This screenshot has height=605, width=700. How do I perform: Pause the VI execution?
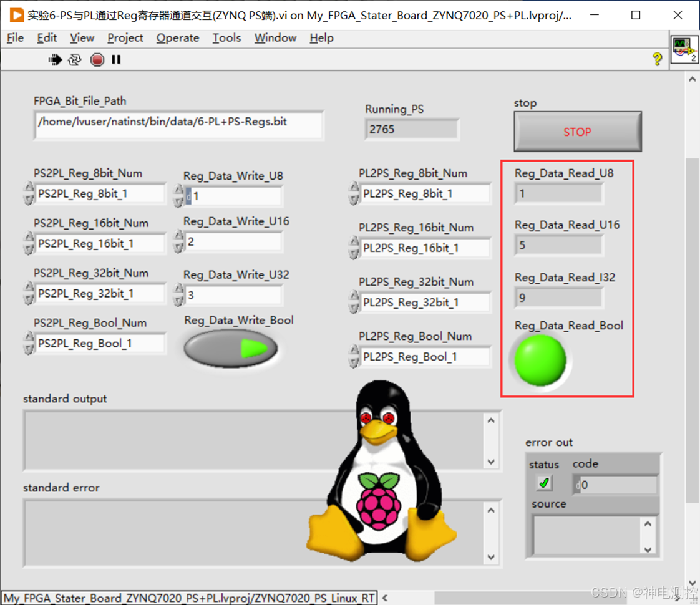116,59
